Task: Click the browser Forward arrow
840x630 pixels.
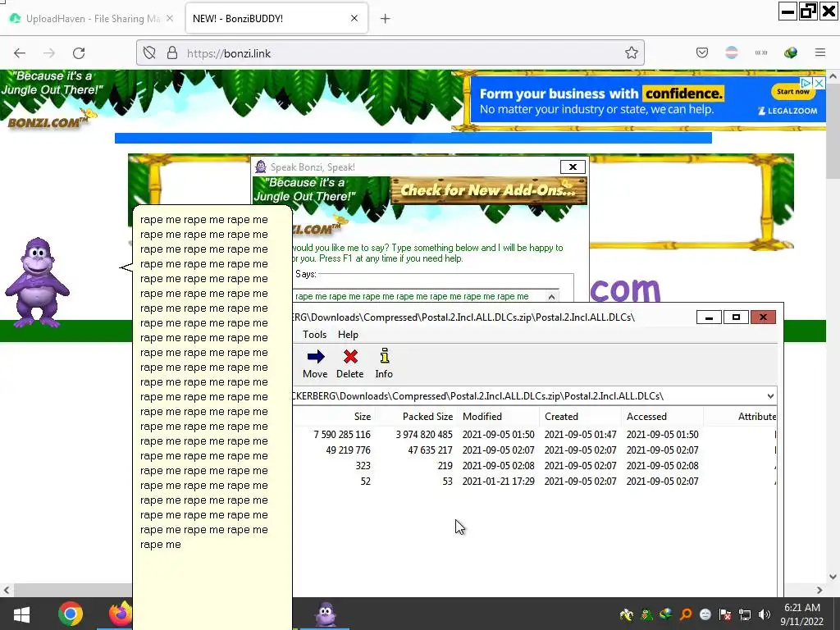Action: tap(49, 53)
